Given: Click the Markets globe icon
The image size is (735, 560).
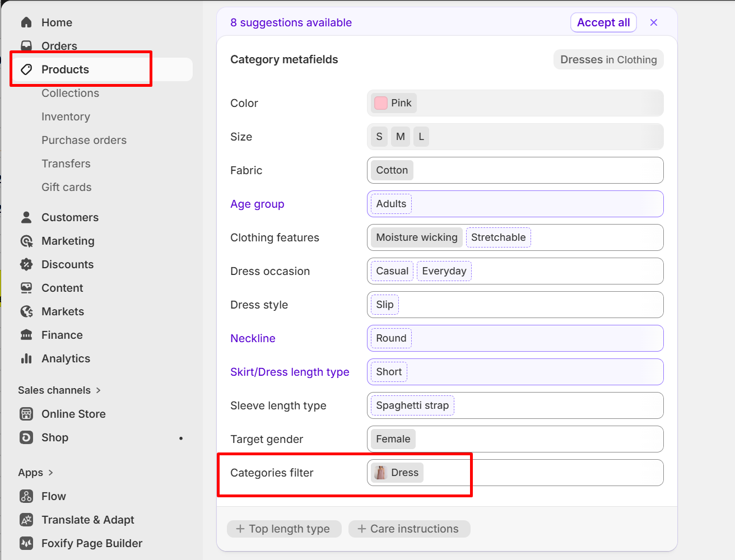Looking at the screenshot, I should tap(26, 311).
